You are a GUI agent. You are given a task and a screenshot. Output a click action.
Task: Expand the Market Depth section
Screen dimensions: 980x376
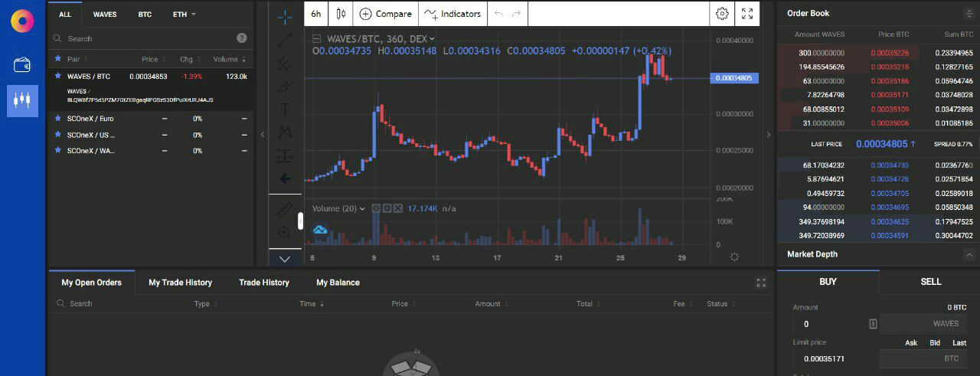click(x=969, y=254)
